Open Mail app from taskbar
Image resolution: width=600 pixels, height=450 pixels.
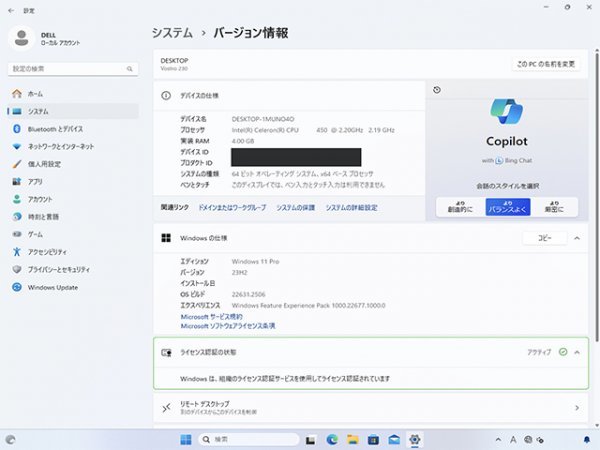394,440
